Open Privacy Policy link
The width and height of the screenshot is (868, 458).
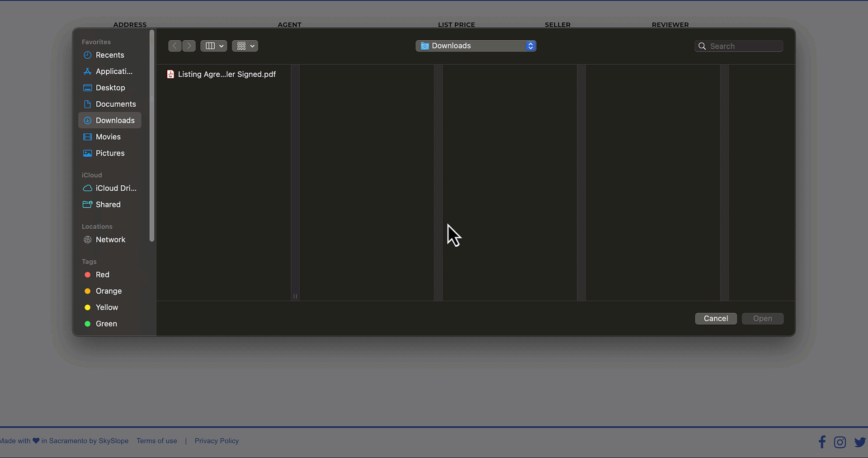[217, 441]
